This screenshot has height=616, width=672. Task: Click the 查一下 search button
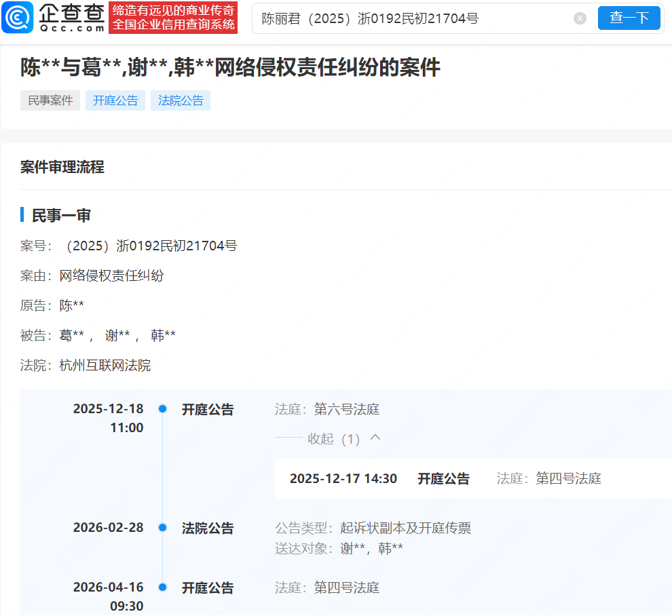[x=629, y=18]
